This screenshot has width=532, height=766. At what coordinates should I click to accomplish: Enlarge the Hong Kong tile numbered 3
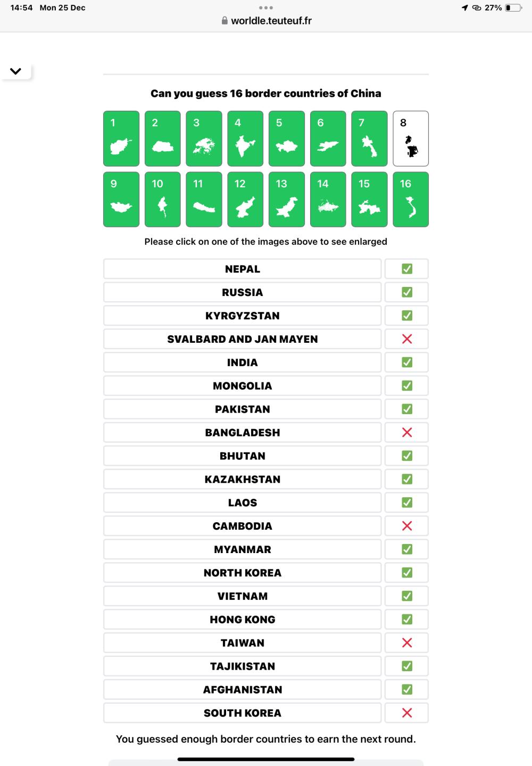tap(204, 138)
